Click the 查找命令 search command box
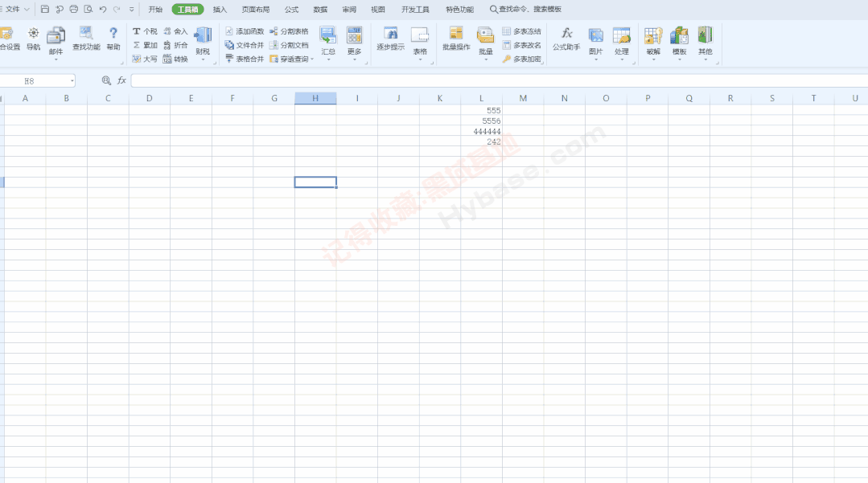 click(x=526, y=10)
